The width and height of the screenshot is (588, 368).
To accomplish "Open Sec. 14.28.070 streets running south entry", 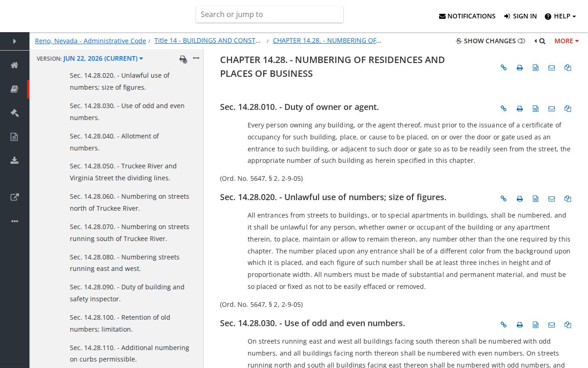I will pos(130,233).
